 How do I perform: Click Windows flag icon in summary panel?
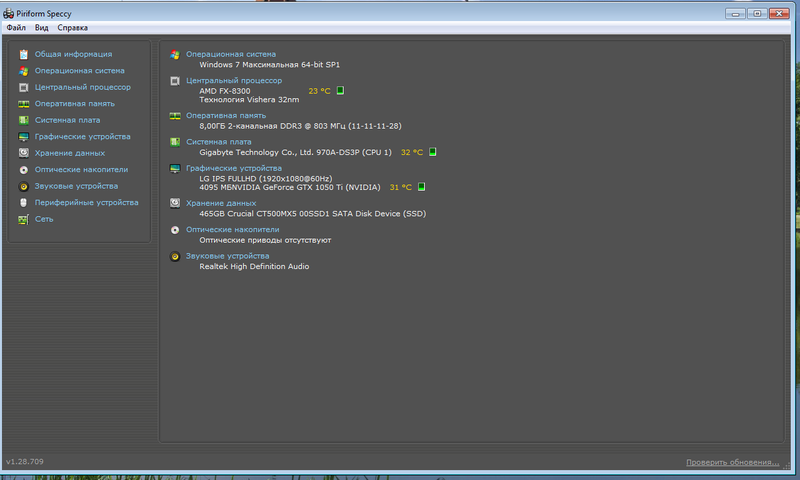[x=175, y=55]
